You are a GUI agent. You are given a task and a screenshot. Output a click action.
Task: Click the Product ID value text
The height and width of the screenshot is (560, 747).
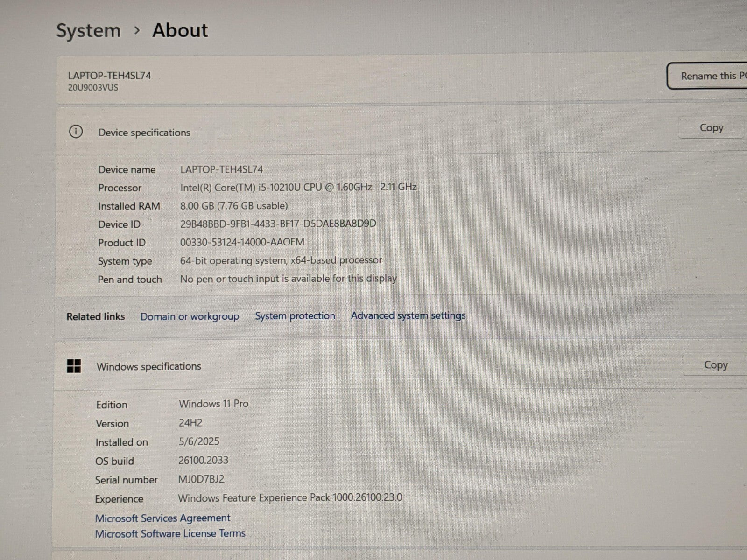click(x=242, y=242)
